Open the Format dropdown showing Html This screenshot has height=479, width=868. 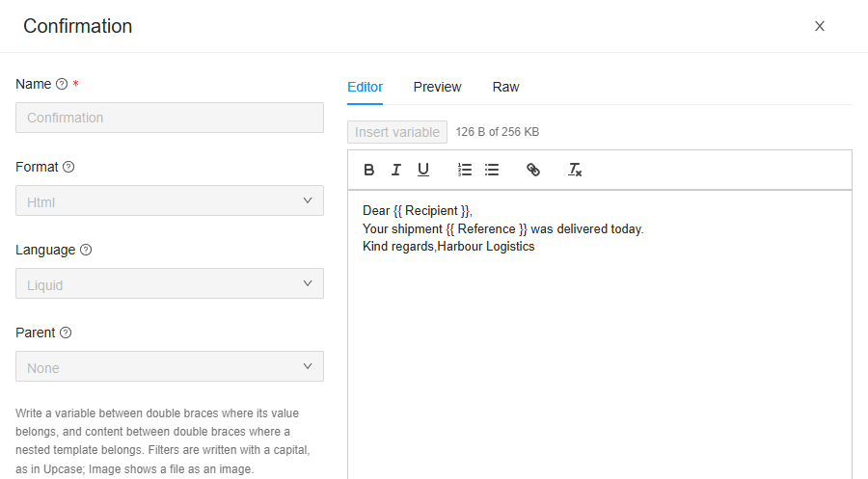[170, 200]
